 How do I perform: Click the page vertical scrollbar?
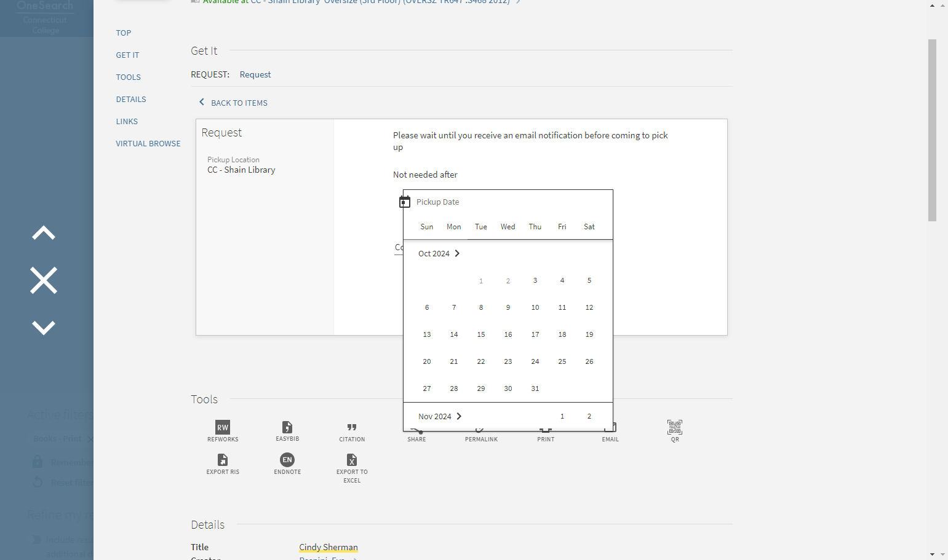click(932, 130)
